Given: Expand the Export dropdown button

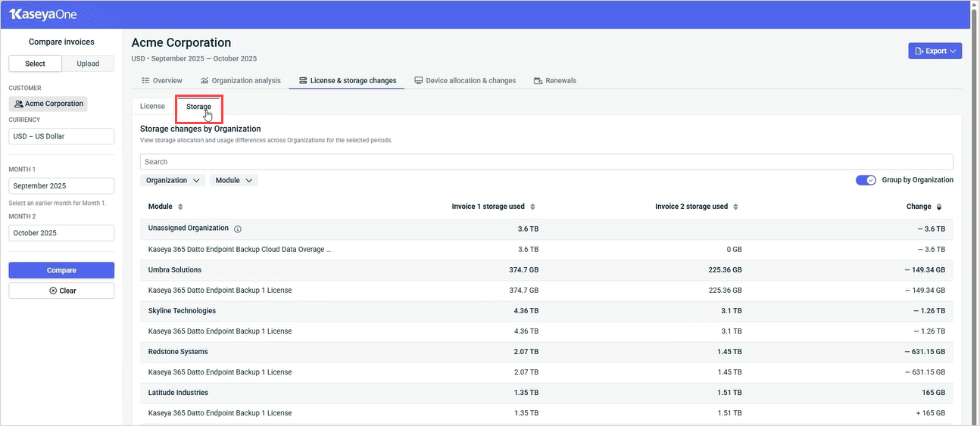Looking at the screenshot, I should tap(935, 51).
